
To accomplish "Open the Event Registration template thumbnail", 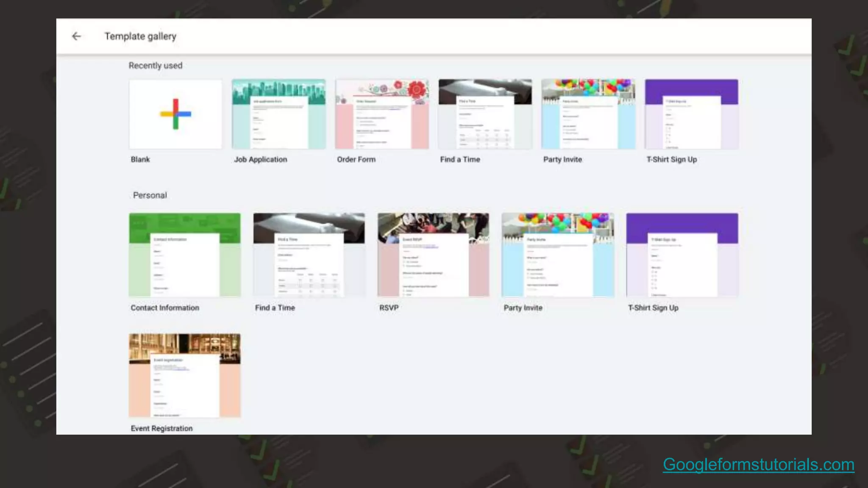I will click(x=185, y=375).
